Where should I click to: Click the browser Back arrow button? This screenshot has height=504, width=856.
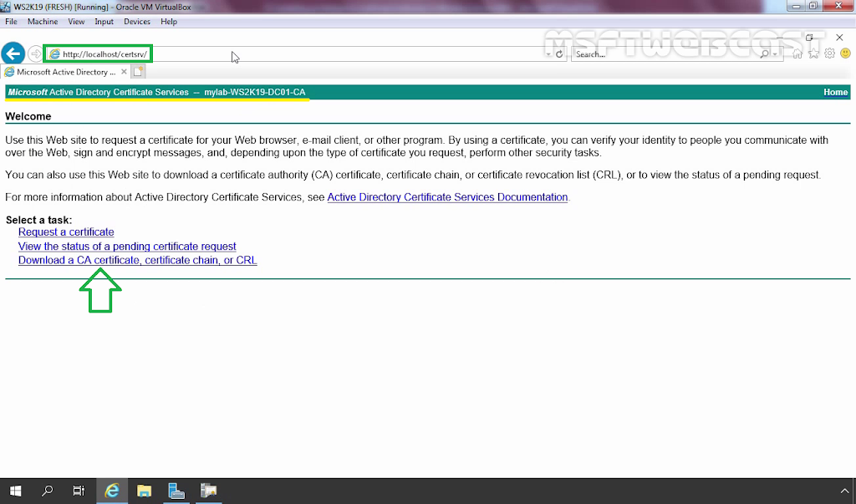[13, 53]
